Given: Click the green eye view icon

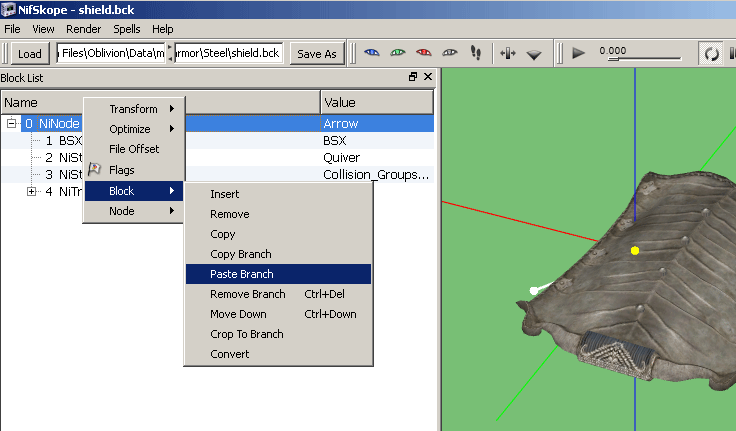Looking at the screenshot, I should click(x=398, y=53).
